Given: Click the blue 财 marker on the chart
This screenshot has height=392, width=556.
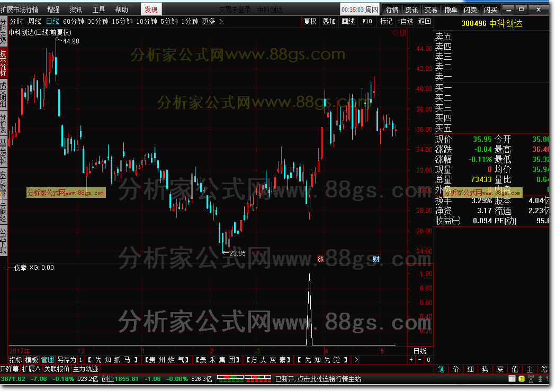Looking at the screenshot, I should coord(376,259).
